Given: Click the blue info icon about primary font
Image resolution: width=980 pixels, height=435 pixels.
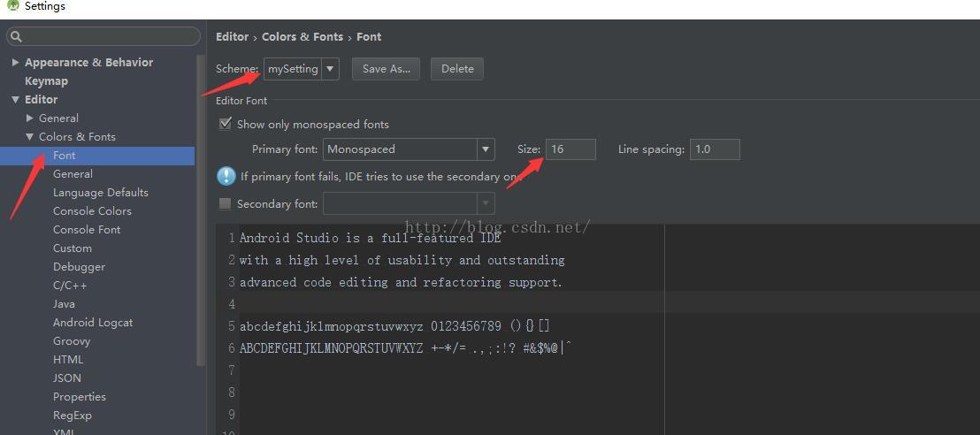Looking at the screenshot, I should 226,176.
